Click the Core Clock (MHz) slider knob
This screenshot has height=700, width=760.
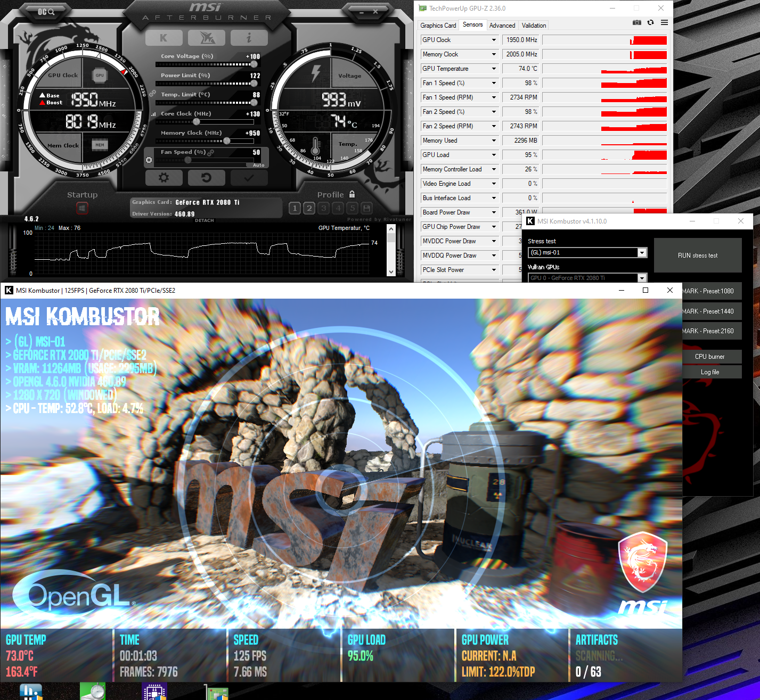click(x=196, y=122)
